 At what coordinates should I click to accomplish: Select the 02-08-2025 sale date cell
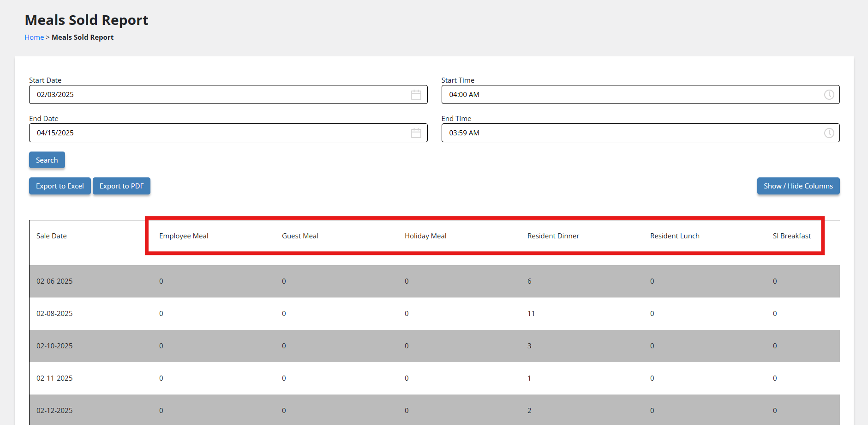click(x=54, y=314)
